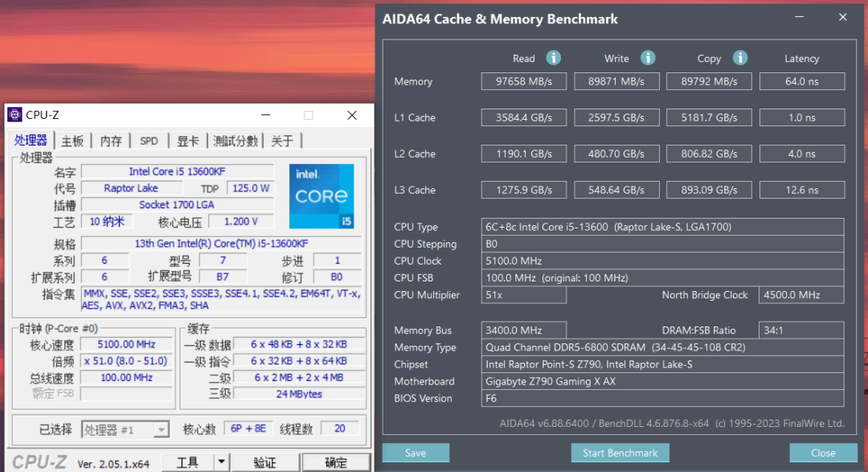Click L1 Cache Copy value 5181.7 GB/s
The width and height of the screenshot is (868, 472).
pyautogui.click(x=709, y=117)
